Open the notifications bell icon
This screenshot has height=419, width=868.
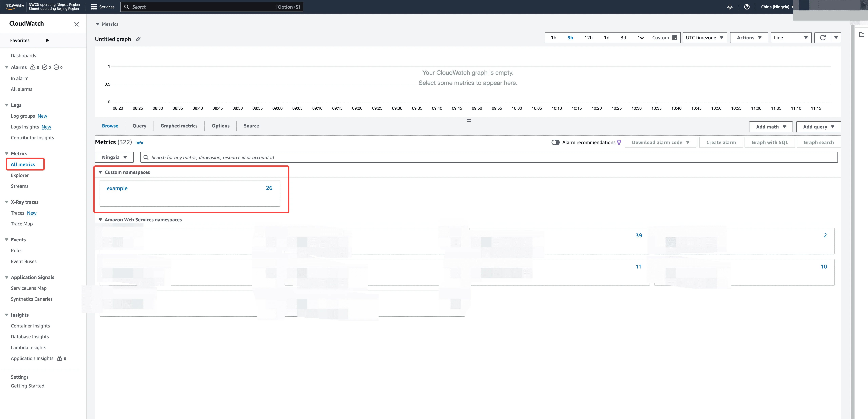point(730,7)
